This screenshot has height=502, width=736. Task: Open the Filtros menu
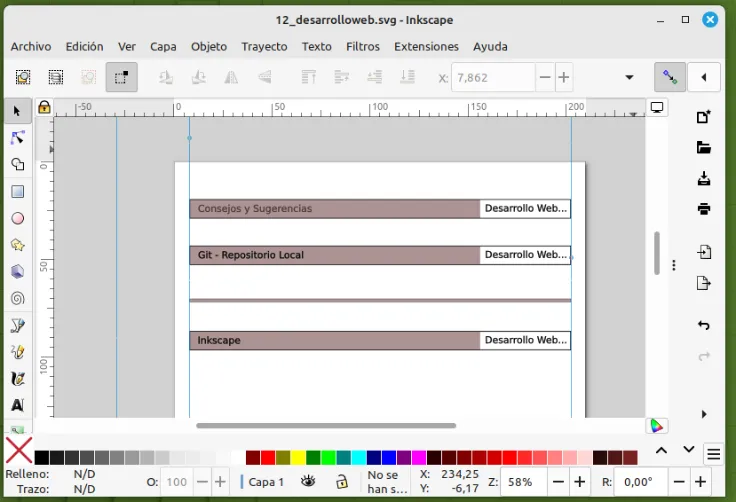pyautogui.click(x=363, y=46)
